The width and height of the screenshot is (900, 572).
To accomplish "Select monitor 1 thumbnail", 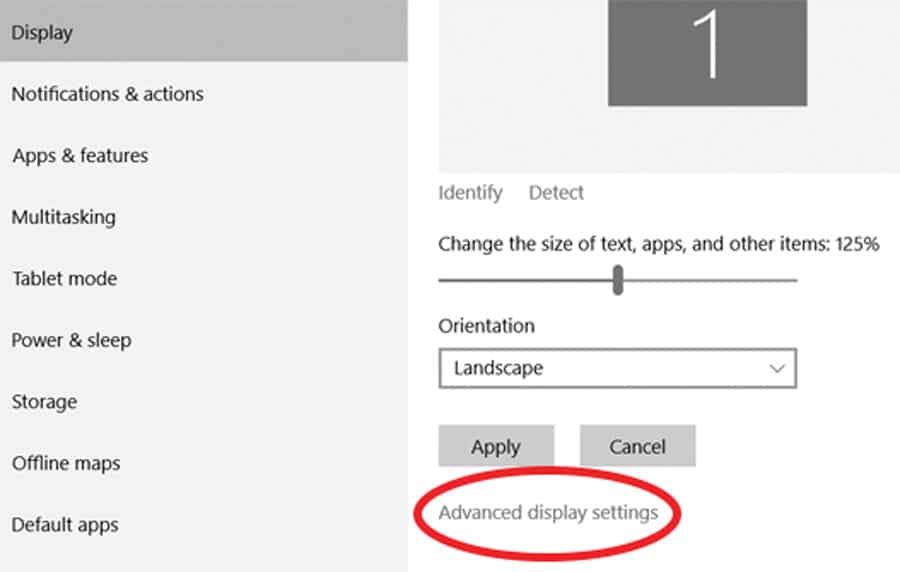I will coord(707,53).
